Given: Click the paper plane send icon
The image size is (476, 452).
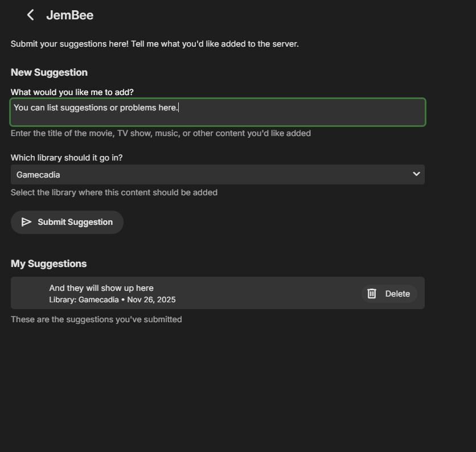Looking at the screenshot, I should (26, 222).
